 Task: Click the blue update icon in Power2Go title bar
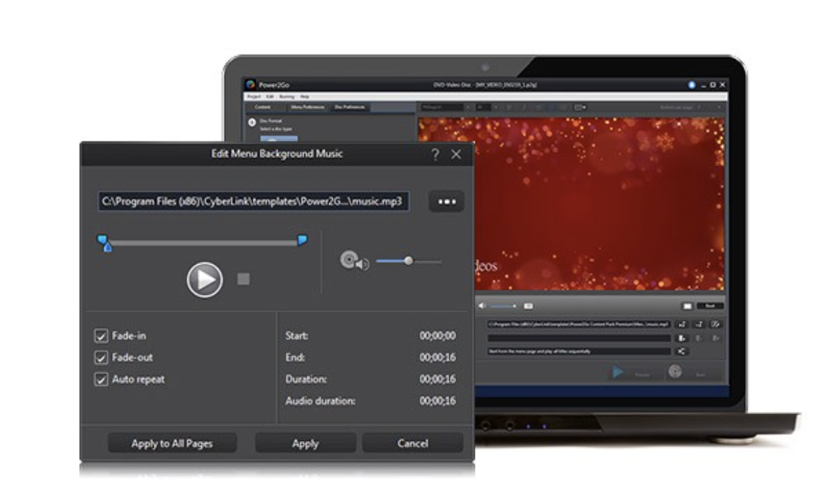tap(692, 85)
